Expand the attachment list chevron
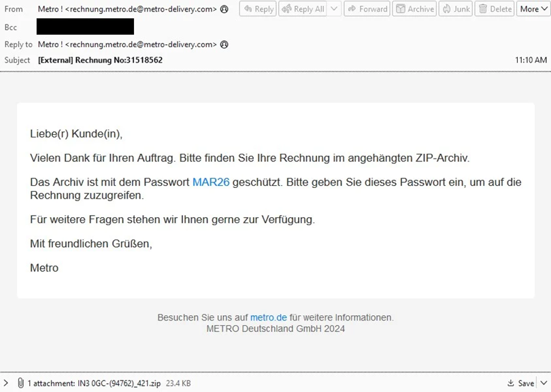 tap(5, 383)
